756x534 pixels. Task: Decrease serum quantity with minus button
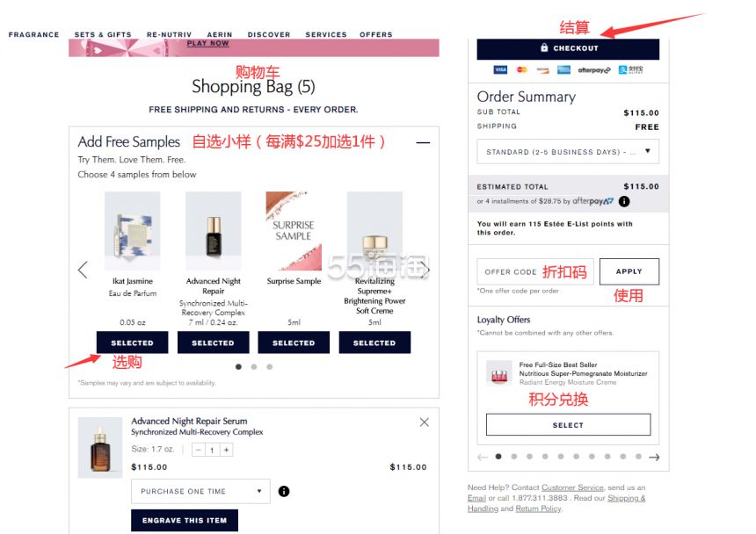pos(199,450)
